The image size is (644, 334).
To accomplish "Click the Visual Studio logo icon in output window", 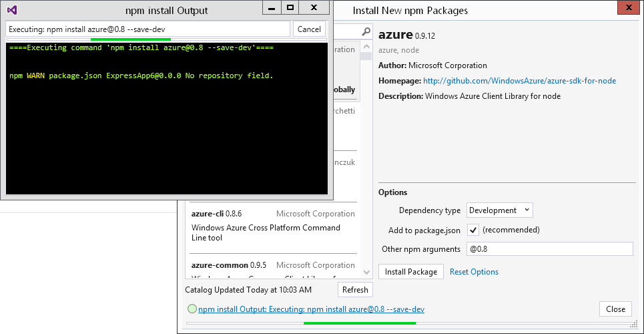I will (12, 10).
